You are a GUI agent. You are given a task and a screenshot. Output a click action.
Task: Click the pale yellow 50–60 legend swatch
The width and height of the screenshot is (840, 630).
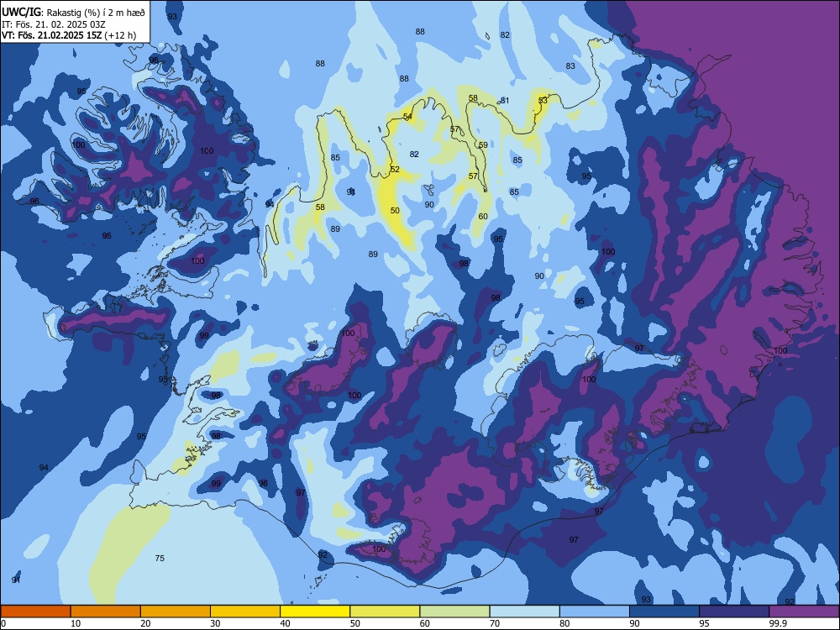tap(385, 612)
